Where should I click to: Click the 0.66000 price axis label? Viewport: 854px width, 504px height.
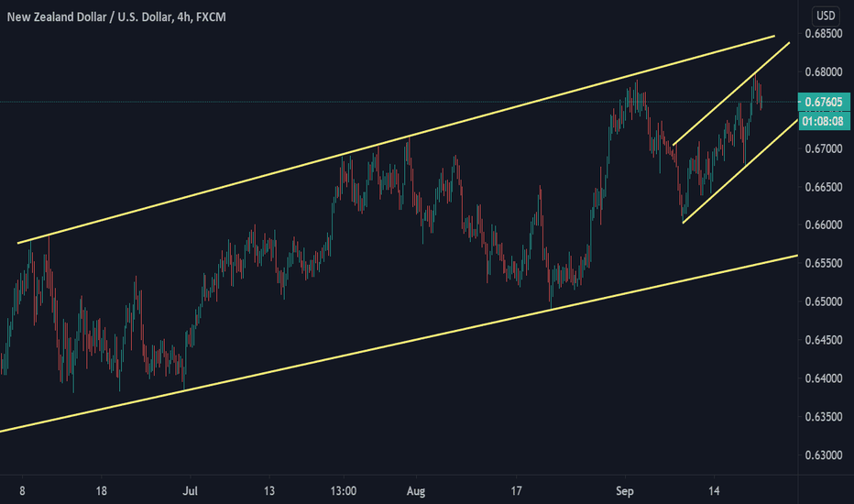pos(824,225)
